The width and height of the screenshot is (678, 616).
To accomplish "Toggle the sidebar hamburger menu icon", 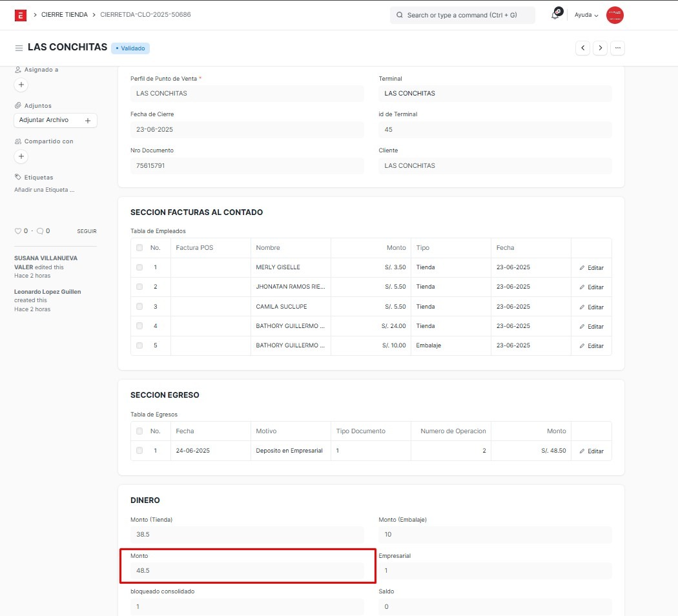I will click(x=19, y=48).
